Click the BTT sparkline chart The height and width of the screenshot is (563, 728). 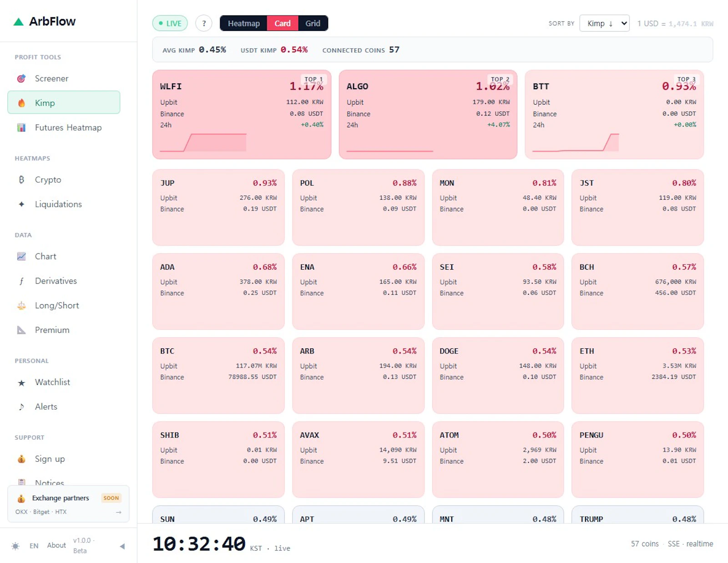tap(576, 142)
